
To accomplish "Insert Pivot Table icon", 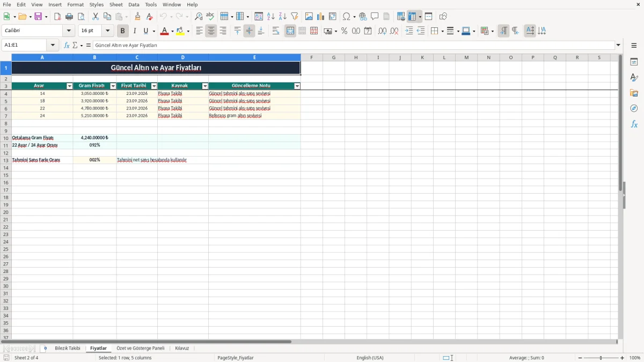I will [x=333, y=17].
